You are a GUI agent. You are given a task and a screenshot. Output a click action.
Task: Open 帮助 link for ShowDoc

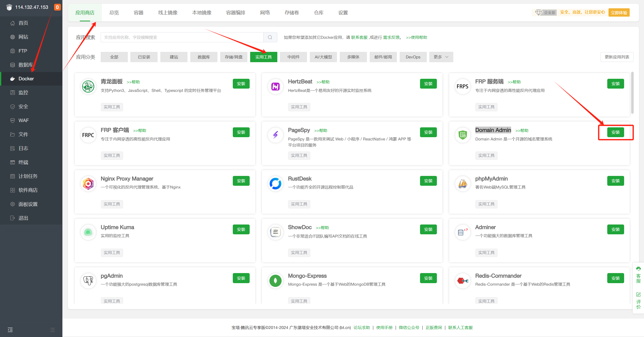[x=322, y=228]
